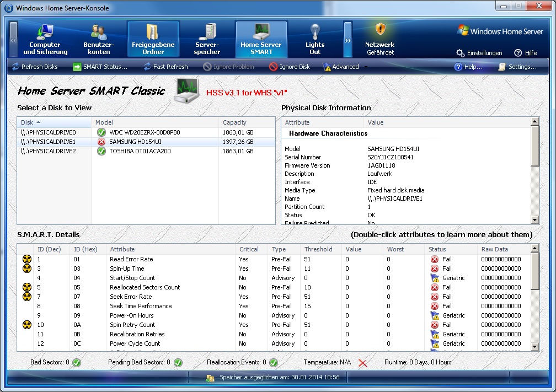The image size is (556, 392).
Task: Switch to Freigegebene Ordner tab
Action: (153, 39)
